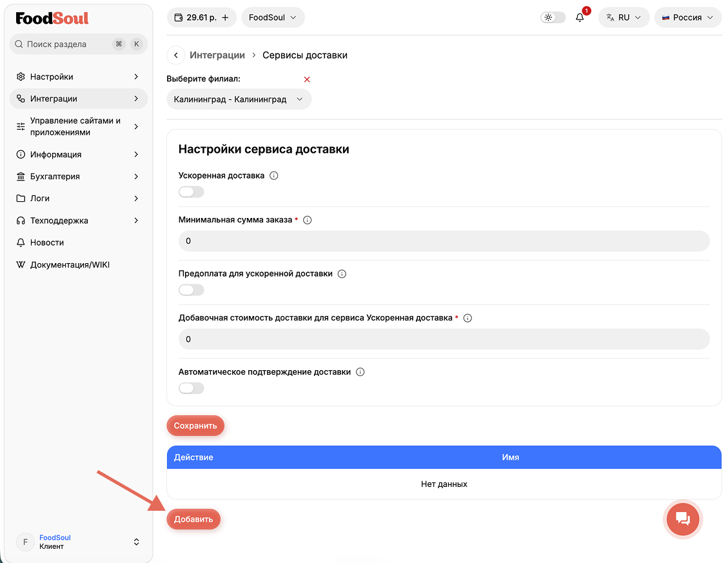This screenshot has width=728, height=563.
Task: Click the Минимальная сумма заказа input field
Action: click(x=444, y=241)
